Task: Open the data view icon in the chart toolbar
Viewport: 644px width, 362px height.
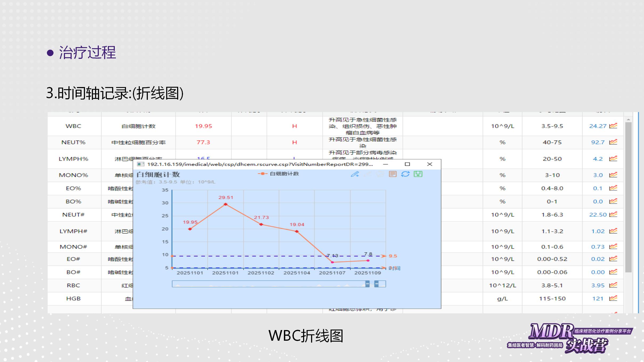Action: pyautogui.click(x=393, y=174)
